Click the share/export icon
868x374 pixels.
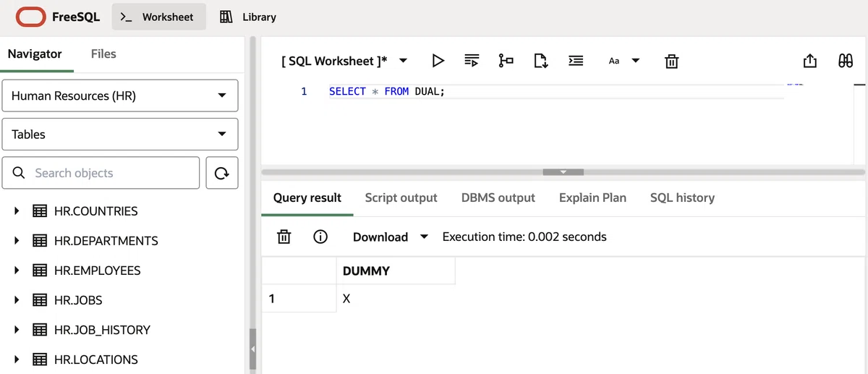coord(811,61)
